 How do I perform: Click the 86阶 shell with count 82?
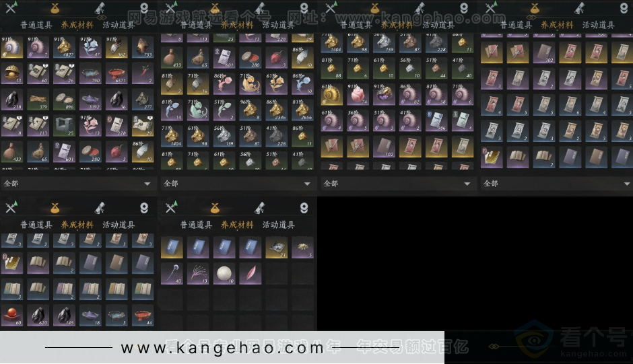click(410, 94)
